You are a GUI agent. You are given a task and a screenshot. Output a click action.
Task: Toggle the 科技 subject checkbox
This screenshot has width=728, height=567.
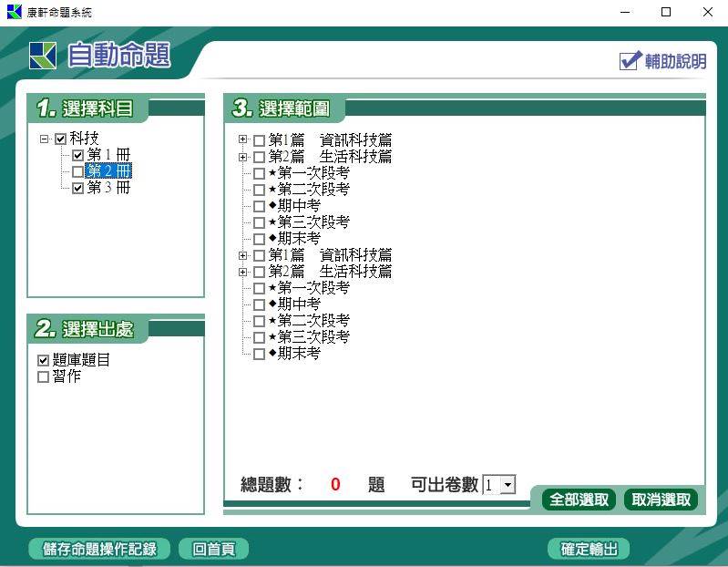61,139
